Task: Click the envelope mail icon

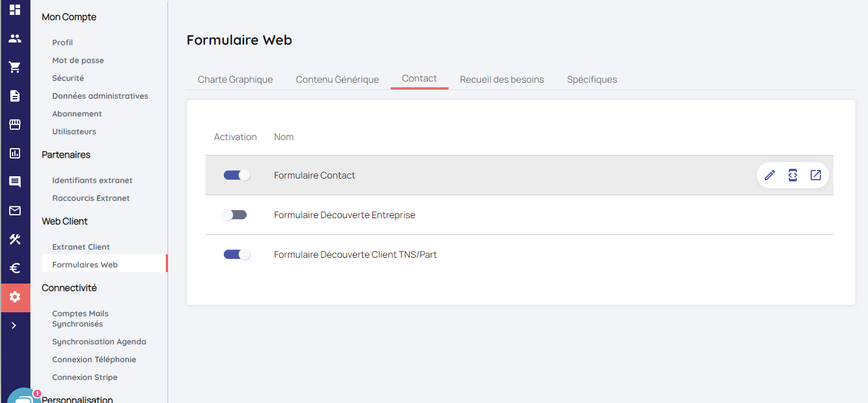Action: coord(15,211)
